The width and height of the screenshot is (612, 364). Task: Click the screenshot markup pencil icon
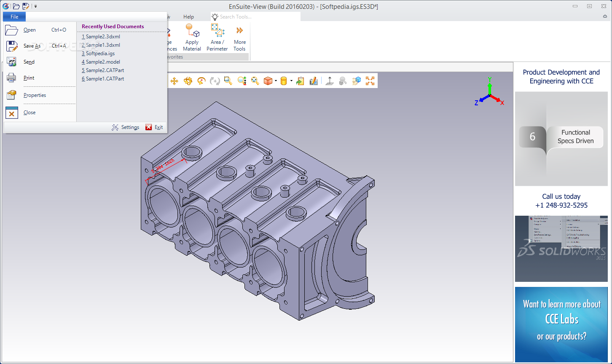[314, 81]
